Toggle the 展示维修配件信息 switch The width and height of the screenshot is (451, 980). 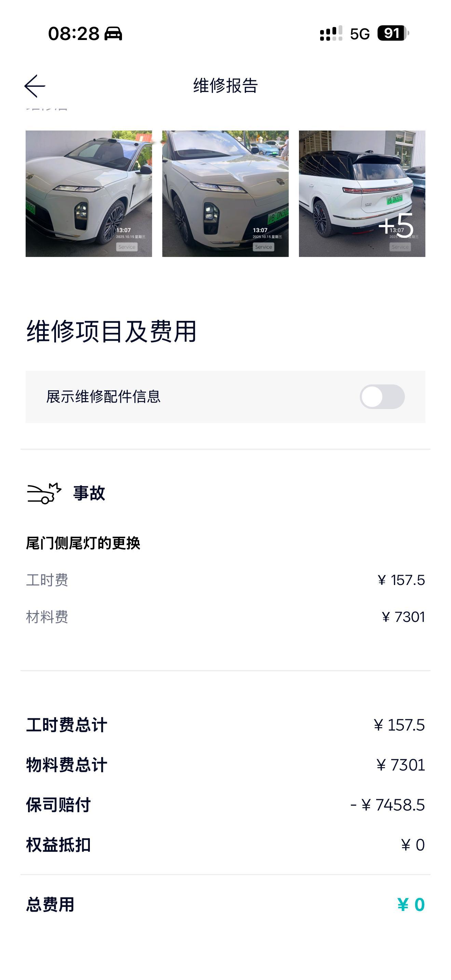coord(382,396)
